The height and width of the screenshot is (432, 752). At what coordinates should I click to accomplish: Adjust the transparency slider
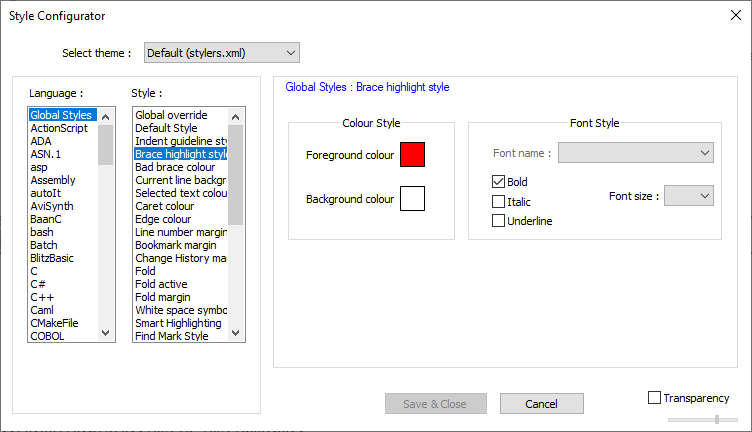(717, 419)
